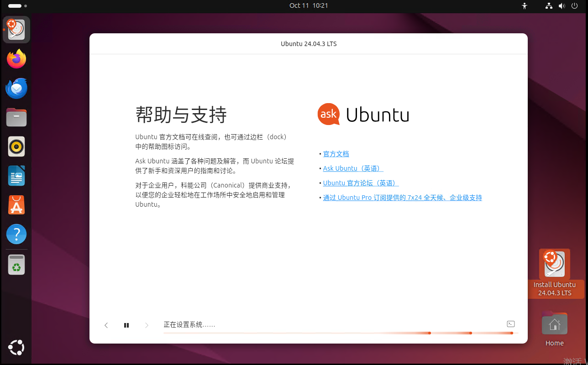Open the installer terminal log icon
Screen dimensions: 588x365
(x=511, y=324)
